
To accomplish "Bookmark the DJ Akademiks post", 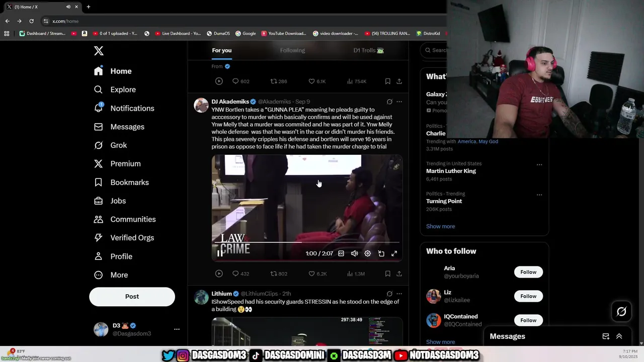I will [x=387, y=274].
